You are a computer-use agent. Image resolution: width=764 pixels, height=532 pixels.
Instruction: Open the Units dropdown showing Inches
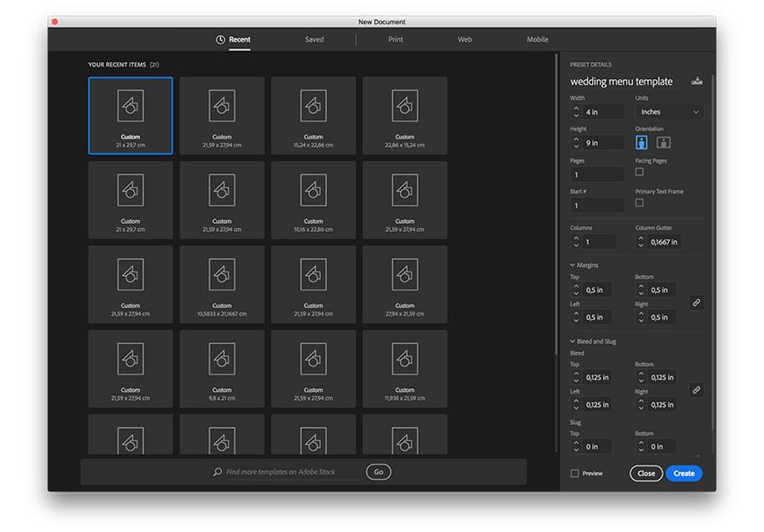click(669, 112)
